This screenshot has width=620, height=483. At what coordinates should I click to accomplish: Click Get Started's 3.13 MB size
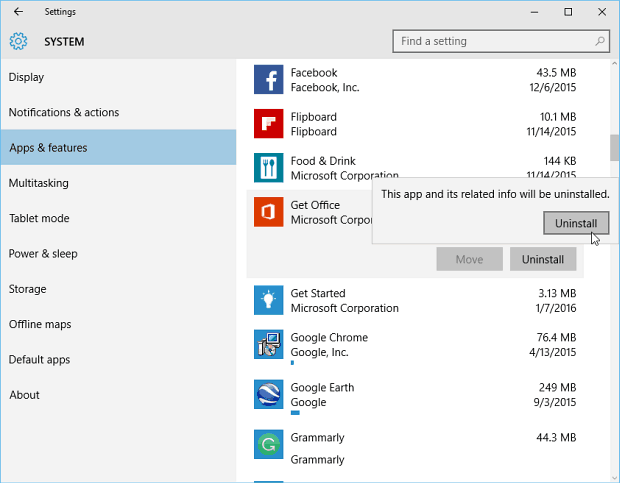click(x=557, y=293)
